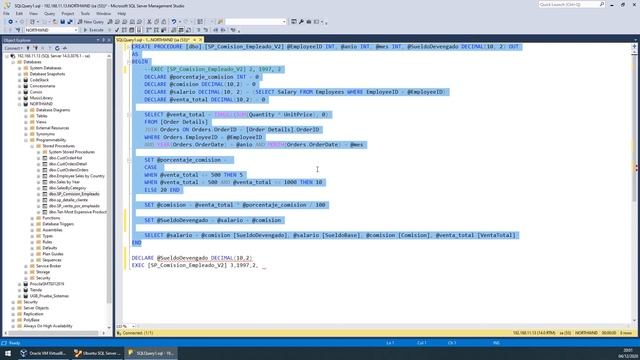640x360 pixels.
Task: Click the EXEC SP_Comision_Empleado_V2 line in editor
Action: pyautogui.click(x=198, y=265)
